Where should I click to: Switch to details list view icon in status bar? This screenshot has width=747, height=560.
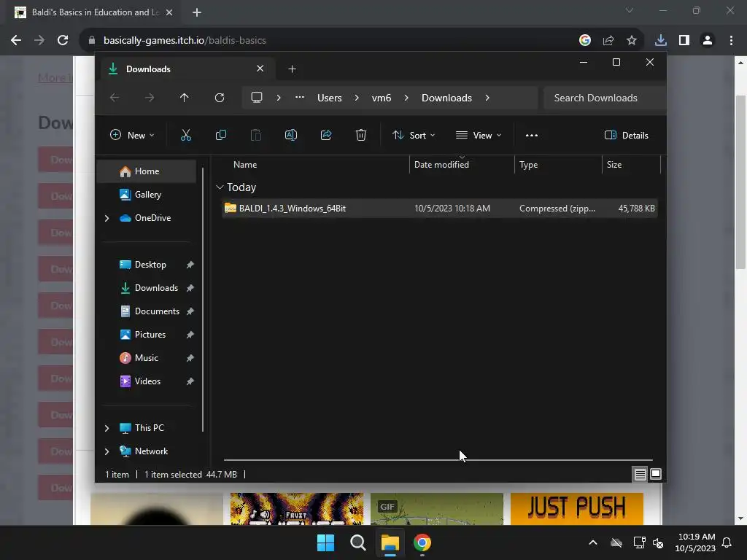click(640, 474)
